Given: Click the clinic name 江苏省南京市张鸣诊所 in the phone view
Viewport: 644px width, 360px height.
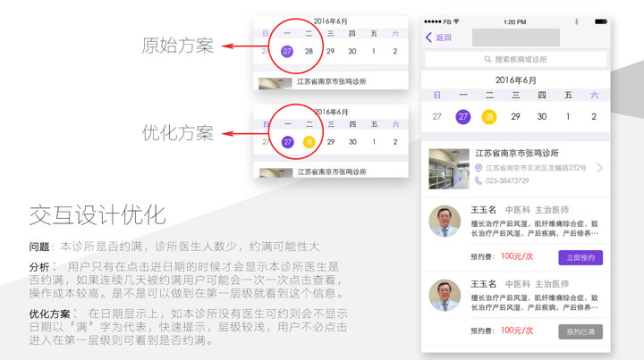Looking at the screenshot, I should tap(517, 154).
